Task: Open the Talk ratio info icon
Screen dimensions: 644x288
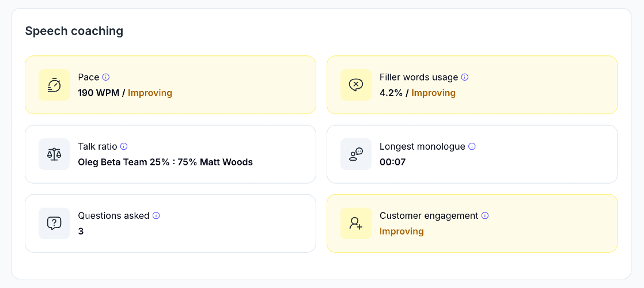Action: pos(124,146)
